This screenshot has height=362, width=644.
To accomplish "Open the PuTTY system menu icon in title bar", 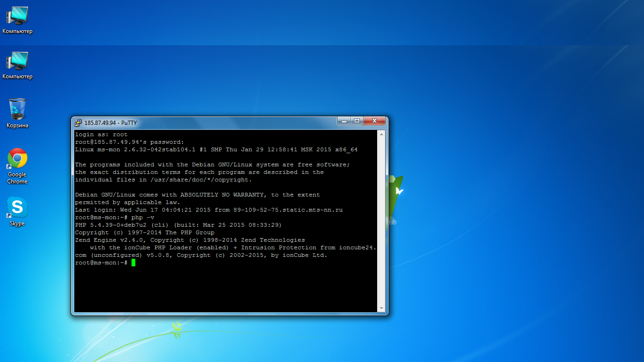I will coord(78,123).
